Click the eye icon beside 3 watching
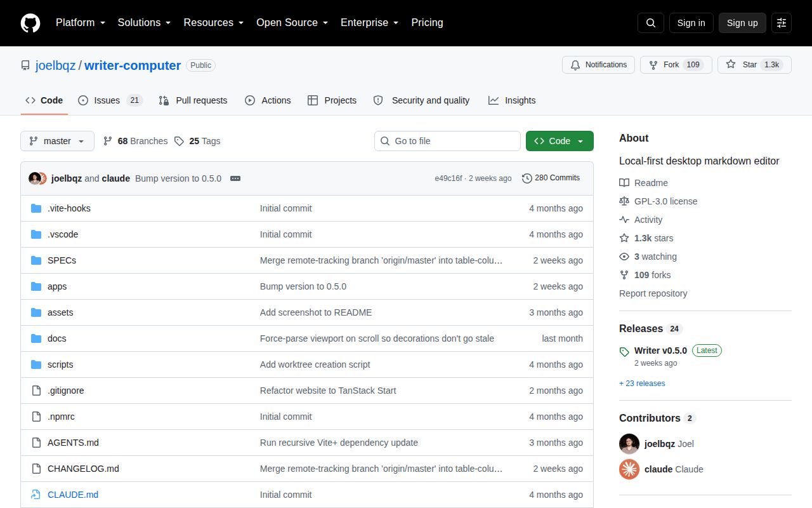 point(624,257)
